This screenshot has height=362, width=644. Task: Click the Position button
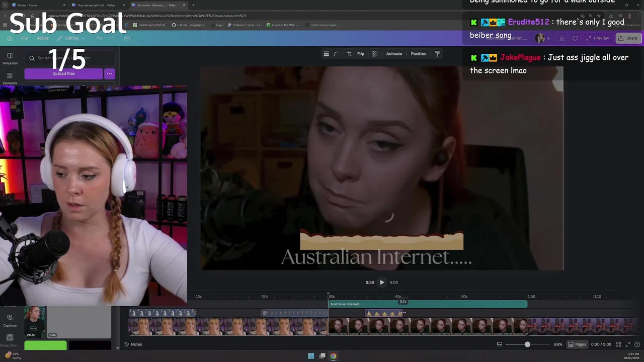tap(419, 54)
